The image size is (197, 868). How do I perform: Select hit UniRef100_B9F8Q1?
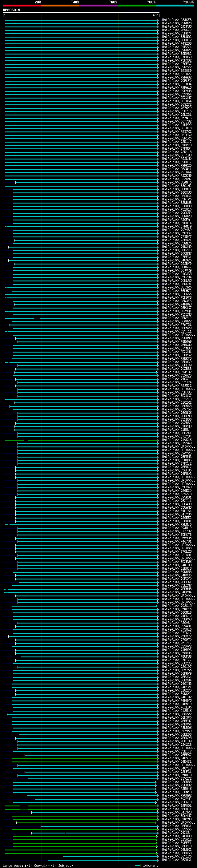click(x=177, y=805)
